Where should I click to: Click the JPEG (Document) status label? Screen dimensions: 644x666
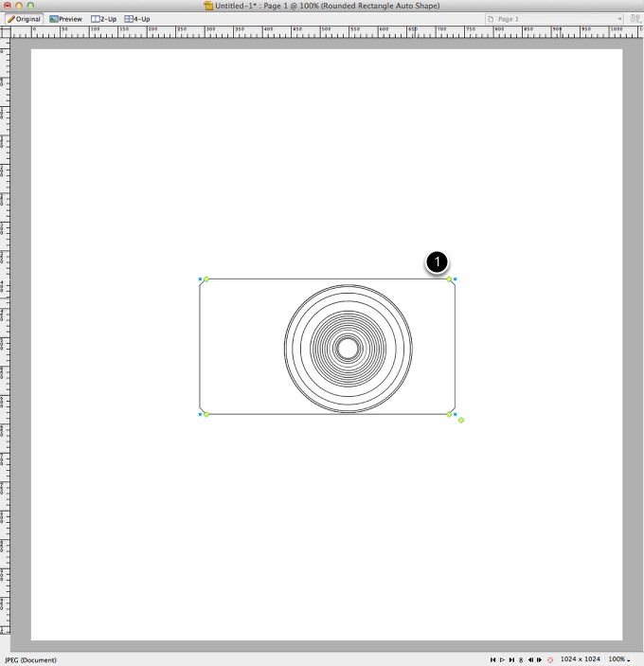tap(30, 659)
